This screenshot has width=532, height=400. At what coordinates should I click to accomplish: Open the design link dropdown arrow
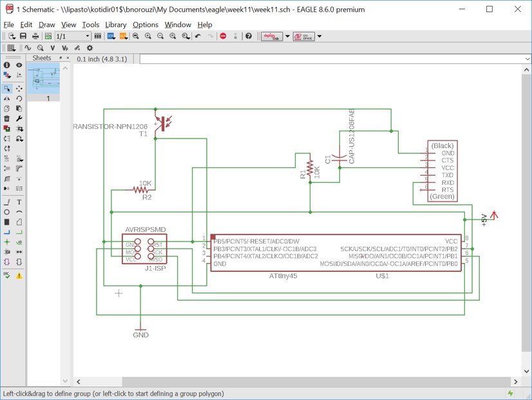[x=287, y=36]
